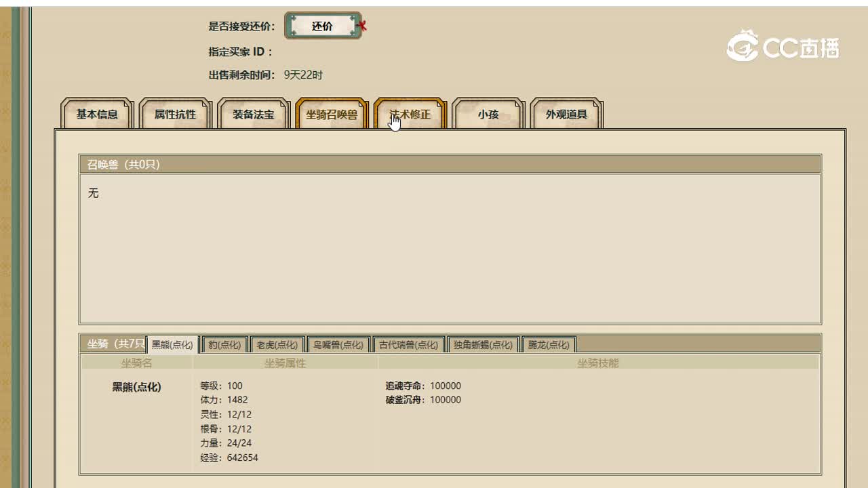Select the 老虎(点化) mount tab
The image size is (868, 488).
(x=277, y=344)
